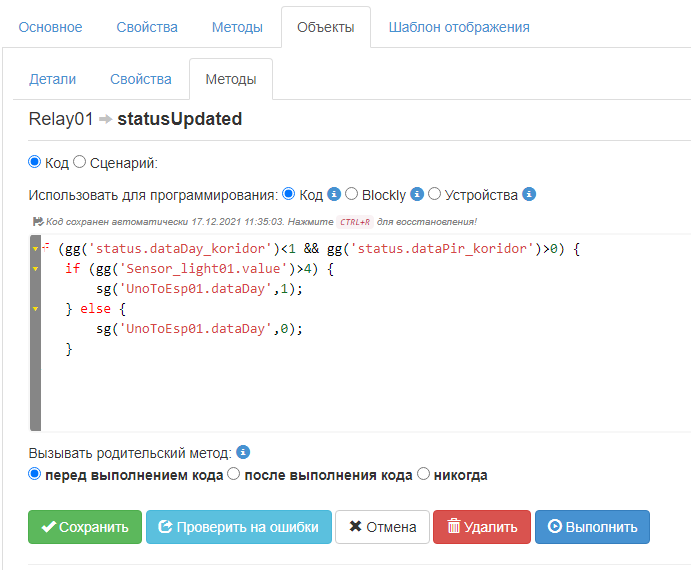
Task: Click the info icon beside Blockly
Action: click(418, 194)
